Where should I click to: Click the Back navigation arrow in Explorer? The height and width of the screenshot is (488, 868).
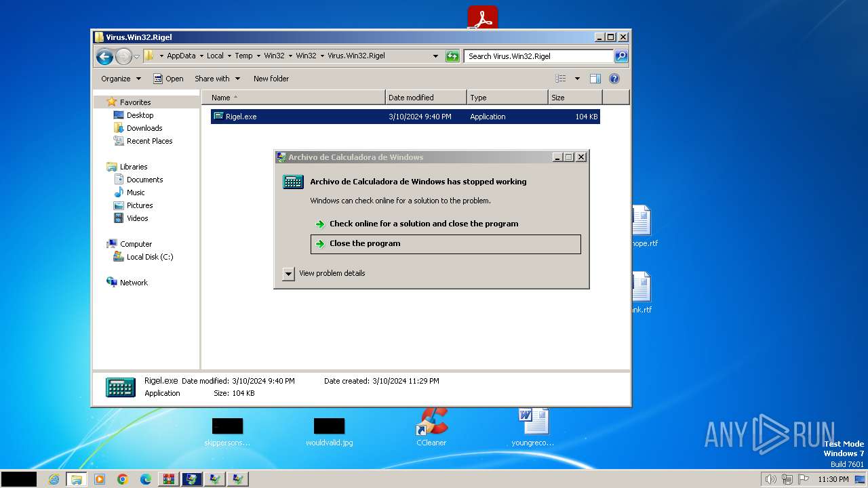pyautogui.click(x=104, y=56)
